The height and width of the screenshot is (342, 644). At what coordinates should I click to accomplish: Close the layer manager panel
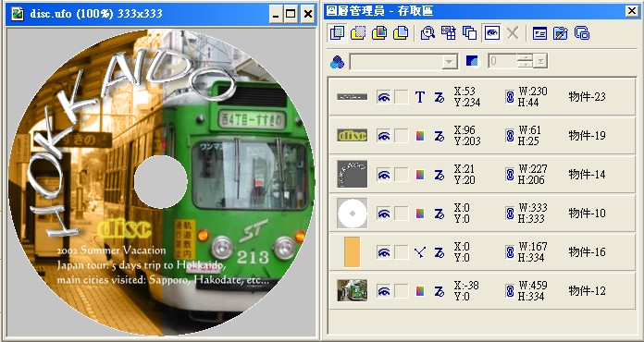[632, 11]
